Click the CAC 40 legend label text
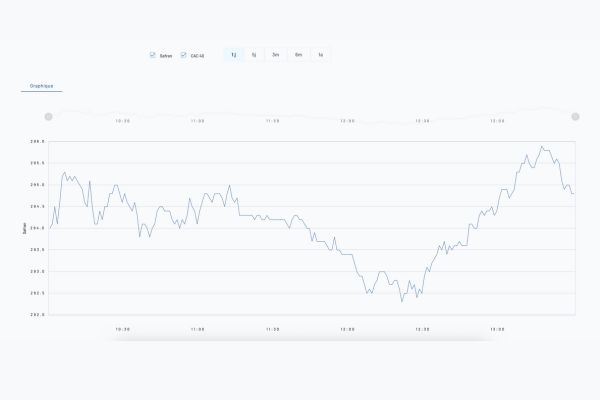 point(197,55)
